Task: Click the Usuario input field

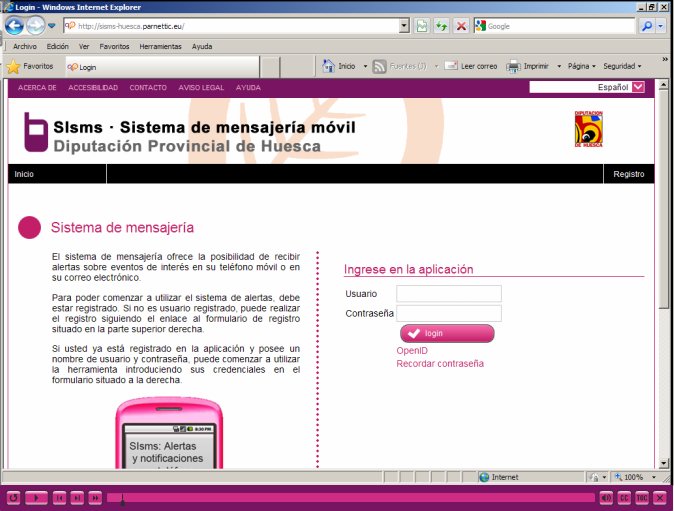Action: 449,294
